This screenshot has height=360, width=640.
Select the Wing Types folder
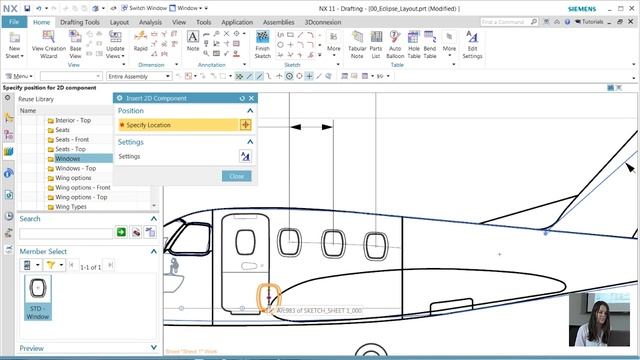click(71, 207)
